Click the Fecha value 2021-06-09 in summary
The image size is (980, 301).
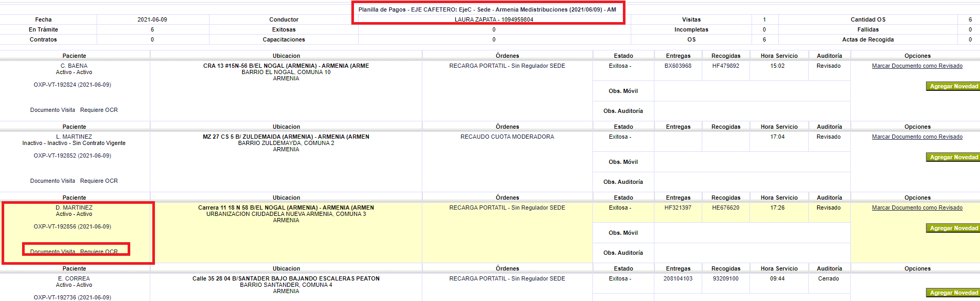click(152, 20)
